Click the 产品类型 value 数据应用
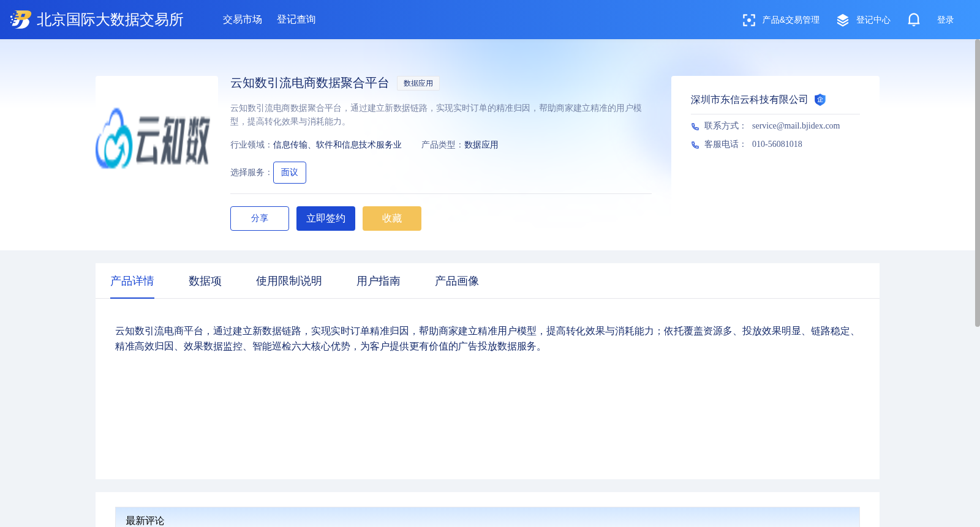The image size is (980, 527). click(481, 145)
